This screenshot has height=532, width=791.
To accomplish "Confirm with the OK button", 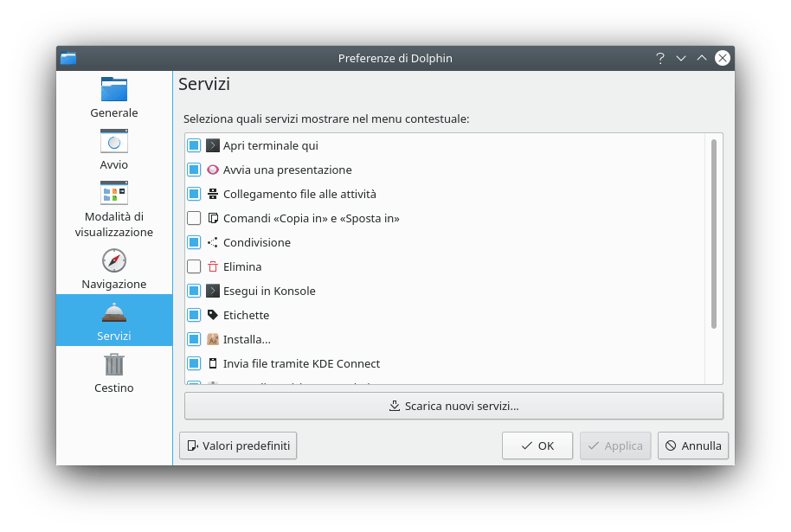I will 537,445.
